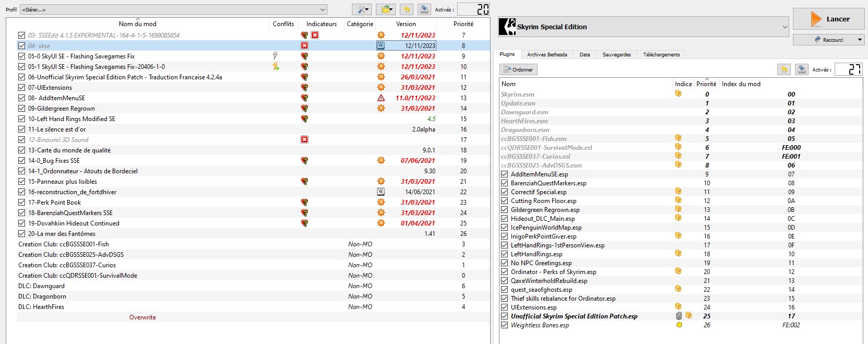This screenshot has height=344, width=868.
Task: Select the 04- skse mod row
Action: (253, 45)
